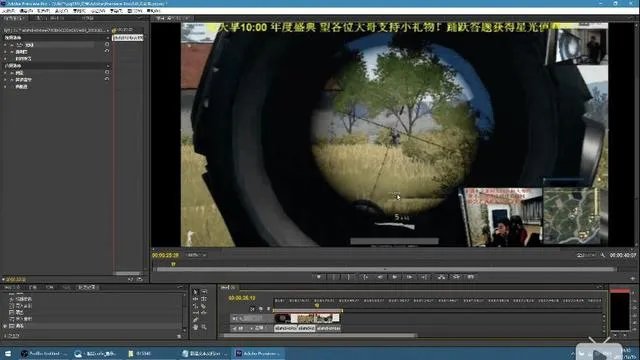The image size is (640, 360).
Task: Switch to Adobe Premiere taskbar item
Action: click(258, 353)
